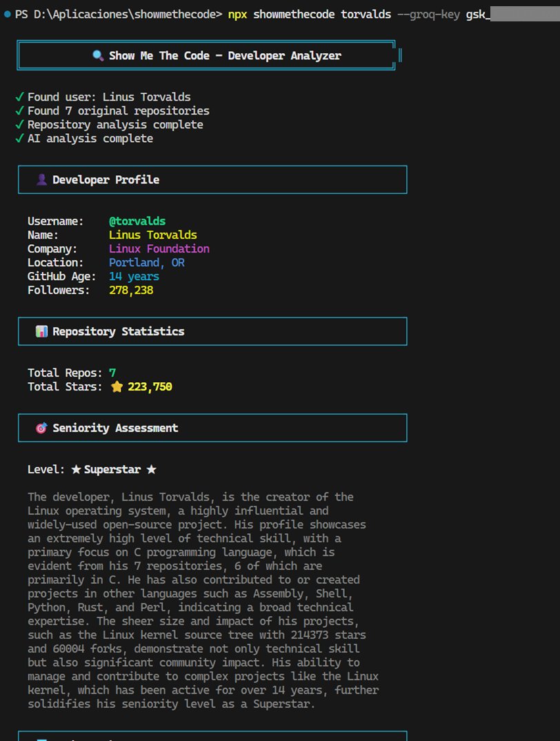Image resolution: width=560 pixels, height=741 pixels.
Task: Click the --groq-key flag in the command
Action: tap(429, 14)
